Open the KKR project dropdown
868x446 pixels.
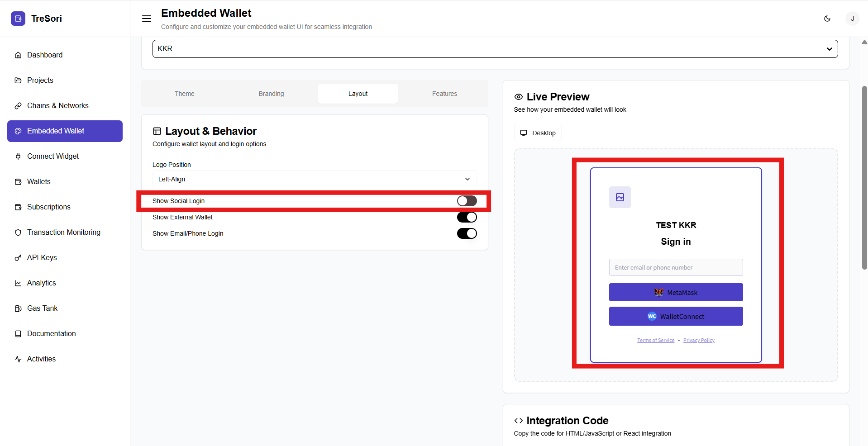(495, 49)
